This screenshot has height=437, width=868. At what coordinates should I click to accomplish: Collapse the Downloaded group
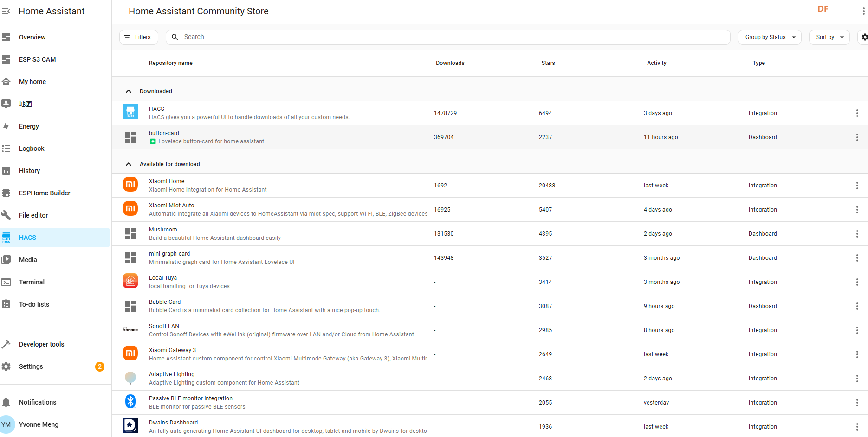129,91
